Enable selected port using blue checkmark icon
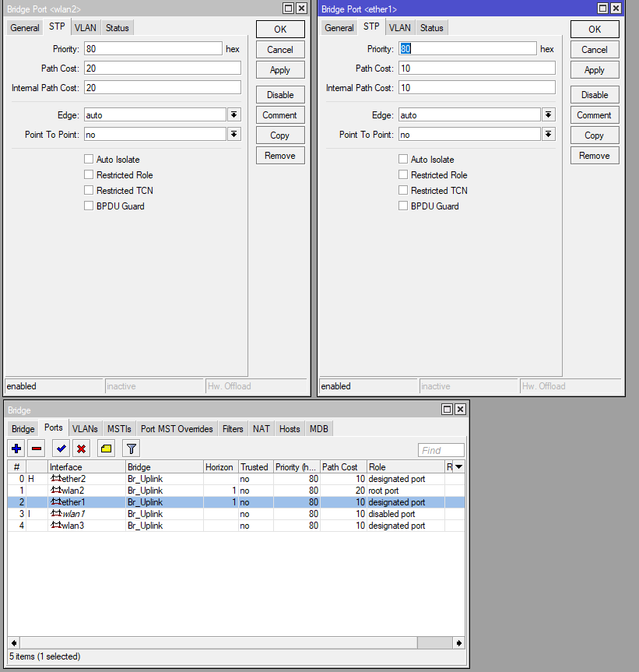 click(61, 449)
